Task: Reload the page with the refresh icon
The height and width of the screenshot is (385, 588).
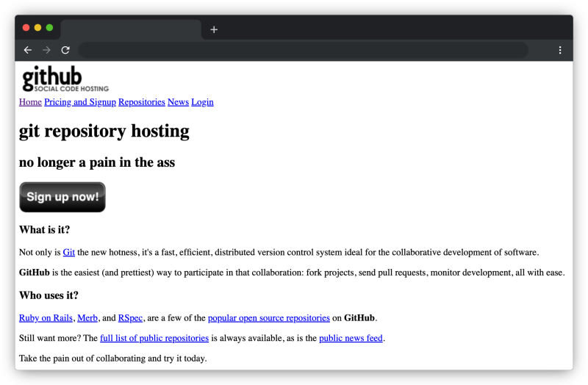Action: pos(65,50)
